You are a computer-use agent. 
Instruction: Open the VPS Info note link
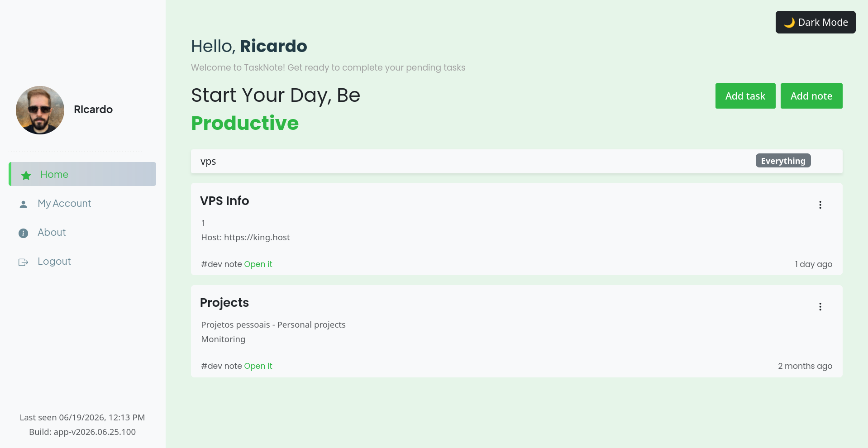click(258, 264)
